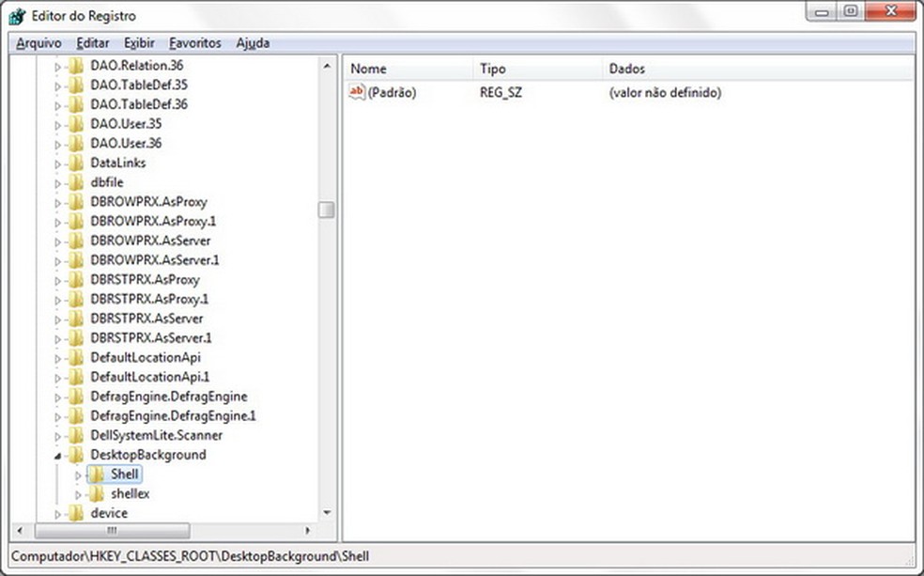Expand the Shell subkey

78,475
